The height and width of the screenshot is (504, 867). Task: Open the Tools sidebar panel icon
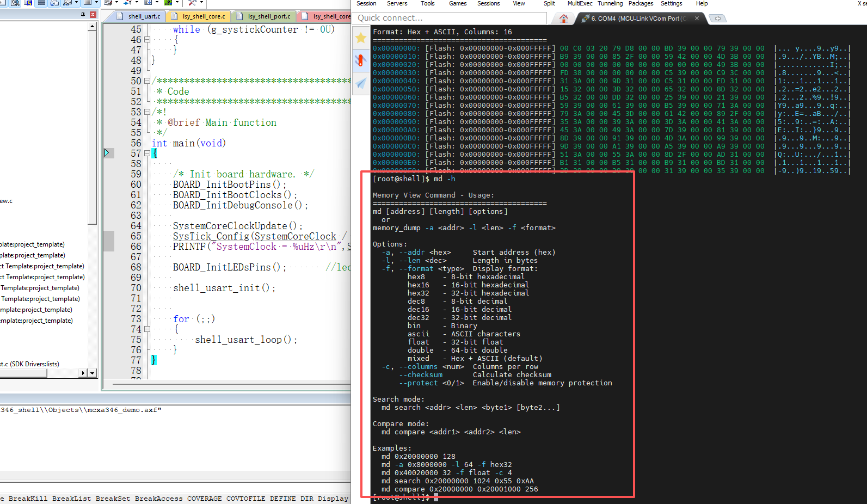tap(360, 60)
